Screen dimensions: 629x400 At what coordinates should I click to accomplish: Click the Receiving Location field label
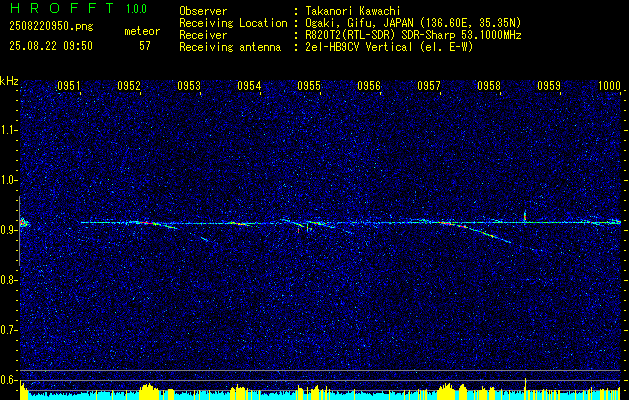[233, 23]
